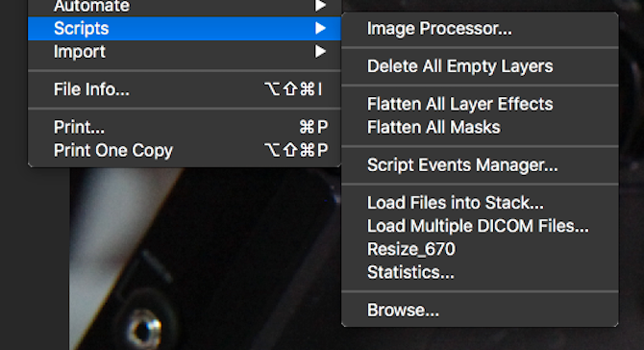Click Browse to locate a script
This screenshot has height=350, width=644.
click(480, 311)
